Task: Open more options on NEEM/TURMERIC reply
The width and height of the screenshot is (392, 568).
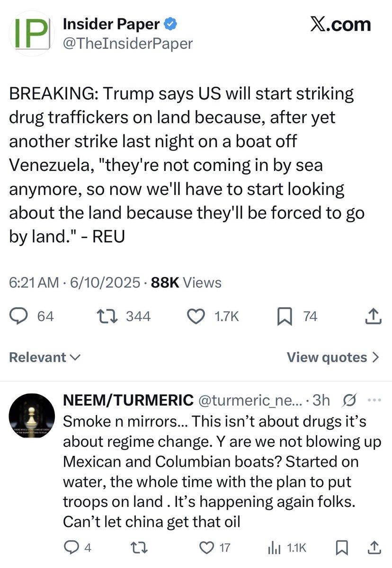Action: (374, 400)
